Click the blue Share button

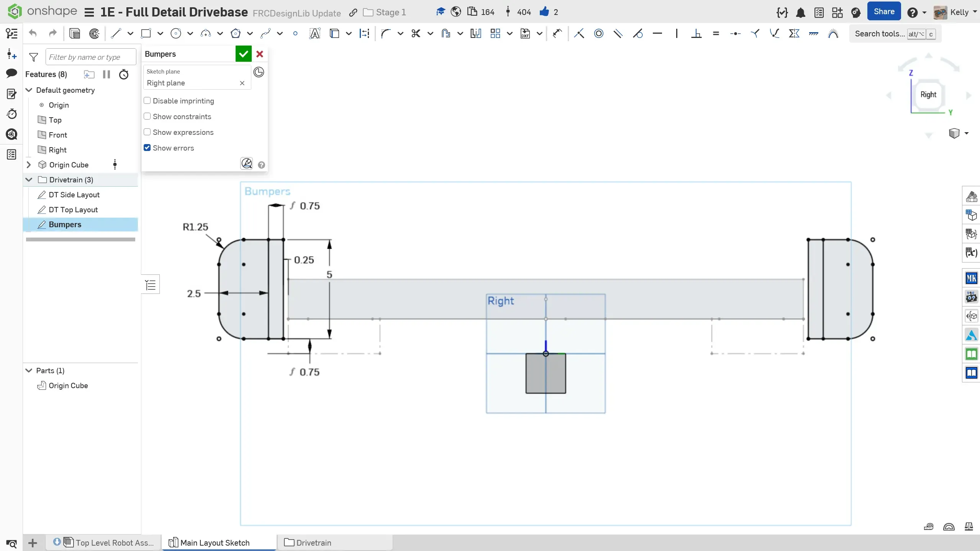click(884, 12)
